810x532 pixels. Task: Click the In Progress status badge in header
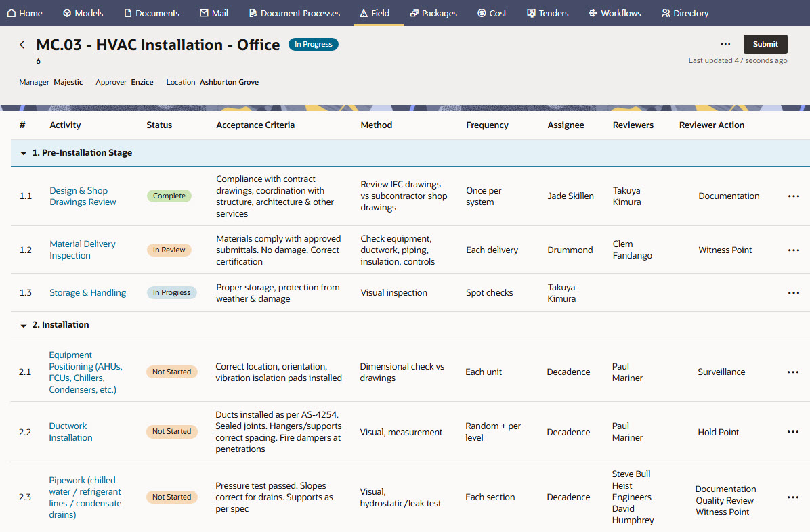(313, 45)
